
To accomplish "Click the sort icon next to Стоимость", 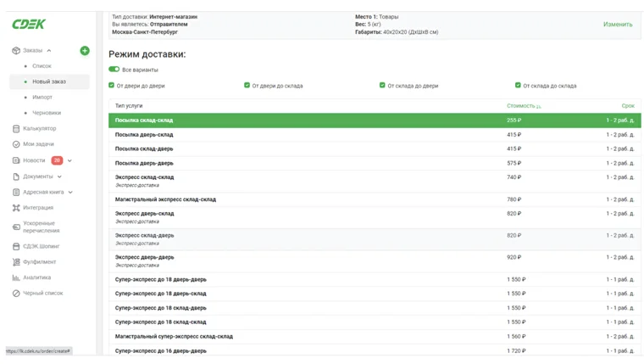I will 538,107.
